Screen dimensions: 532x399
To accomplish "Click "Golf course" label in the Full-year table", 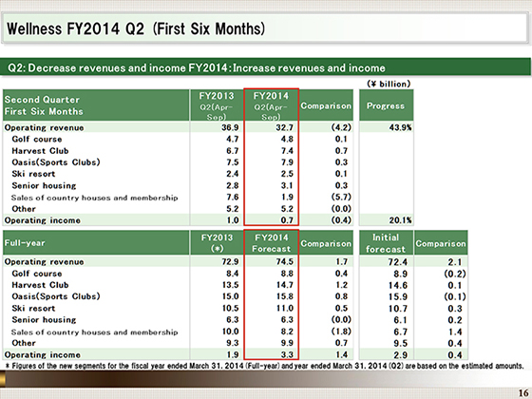I will point(37,274).
